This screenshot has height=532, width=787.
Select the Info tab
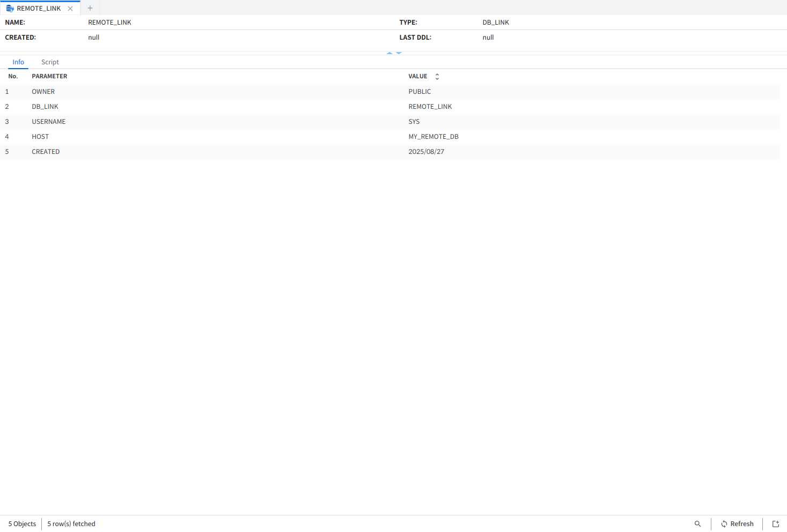pos(18,62)
